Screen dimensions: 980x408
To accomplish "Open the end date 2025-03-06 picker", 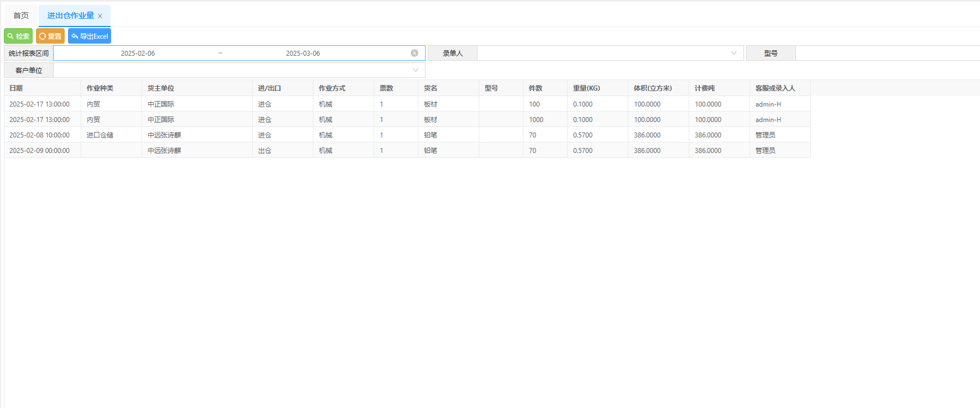I will (302, 54).
